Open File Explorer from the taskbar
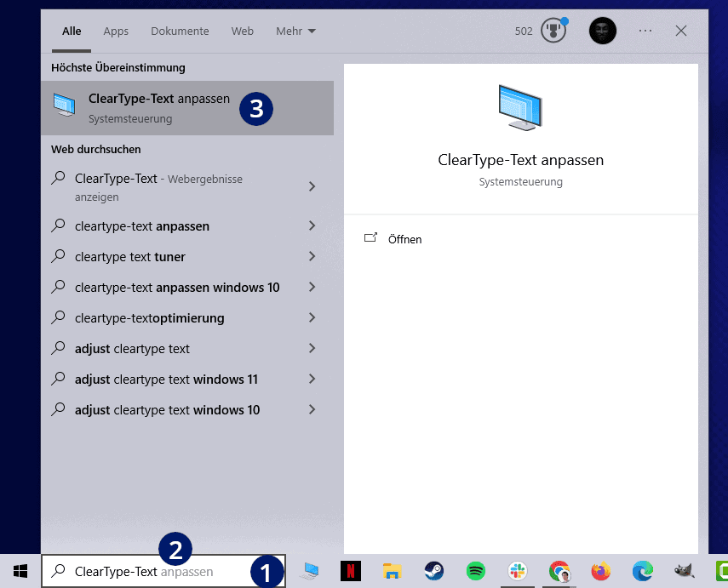This screenshot has width=728, height=588. click(393, 571)
